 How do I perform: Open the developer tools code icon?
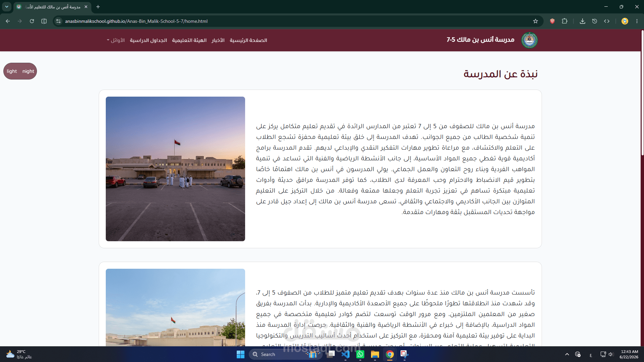tap(607, 21)
